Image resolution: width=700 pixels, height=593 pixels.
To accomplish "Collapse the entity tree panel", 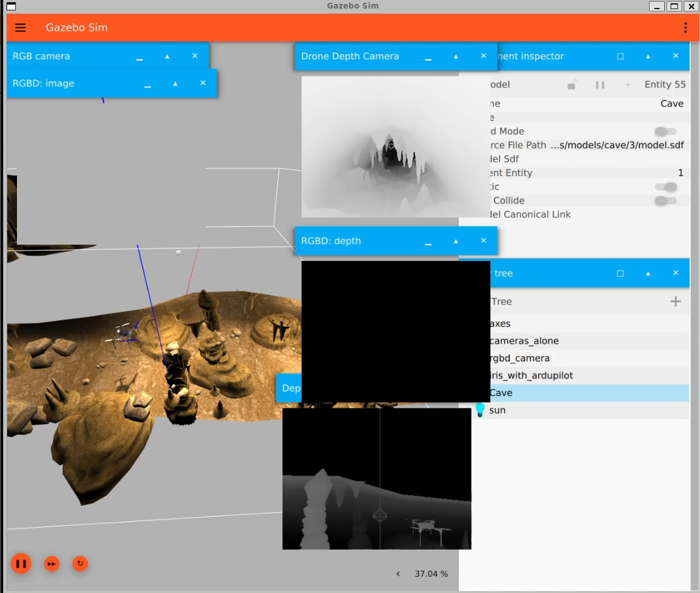I will [x=648, y=273].
